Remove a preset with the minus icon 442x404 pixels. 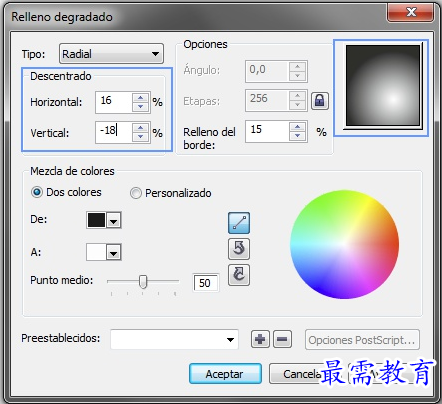(x=282, y=339)
